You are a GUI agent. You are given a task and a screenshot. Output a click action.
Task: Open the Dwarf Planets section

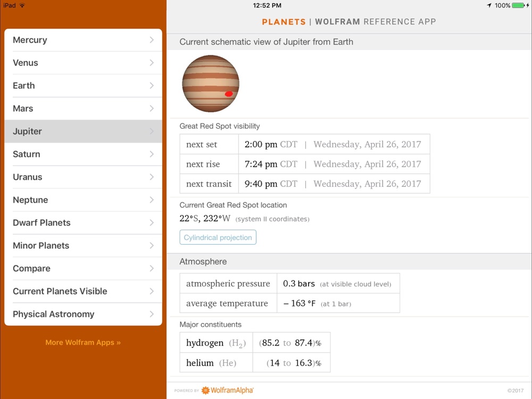41,223
